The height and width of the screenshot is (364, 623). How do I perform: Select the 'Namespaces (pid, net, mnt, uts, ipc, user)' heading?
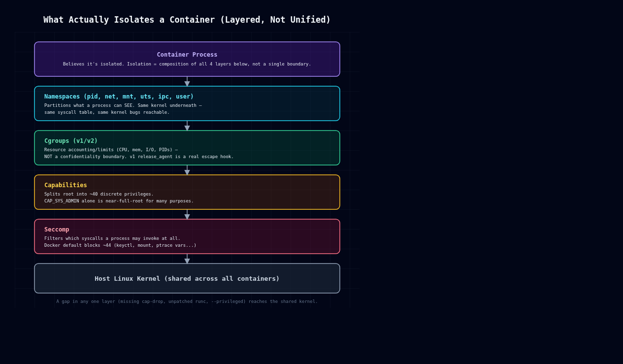(x=119, y=97)
